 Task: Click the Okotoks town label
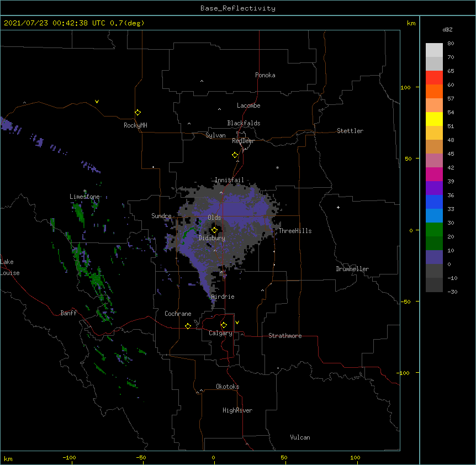click(x=228, y=387)
